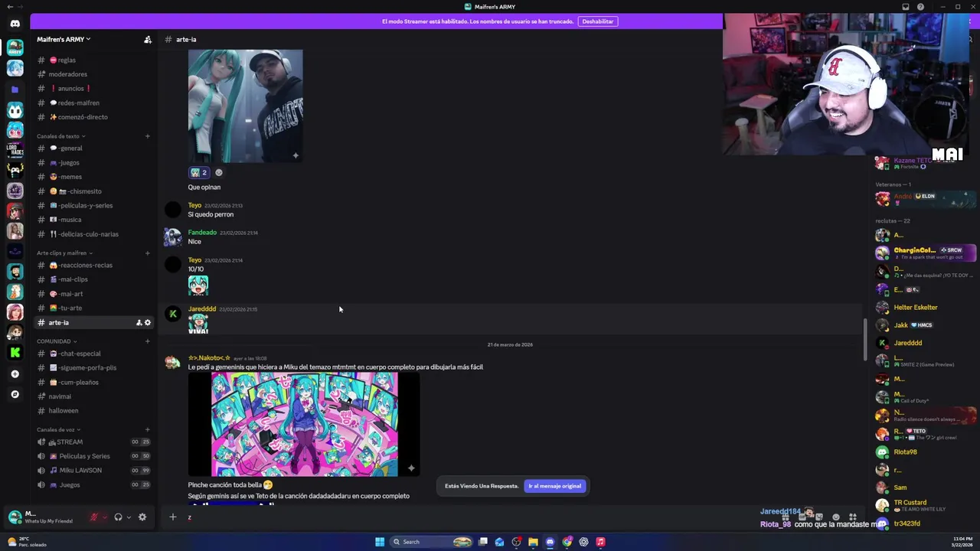This screenshot has height=551, width=980.
Task: Add a reaction to the Miku photo message
Action: [219, 173]
